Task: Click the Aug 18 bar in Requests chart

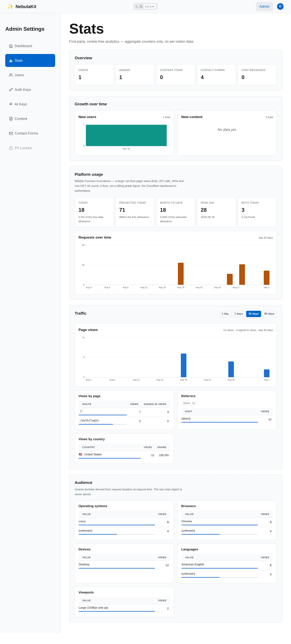Action: click(x=181, y=274)
